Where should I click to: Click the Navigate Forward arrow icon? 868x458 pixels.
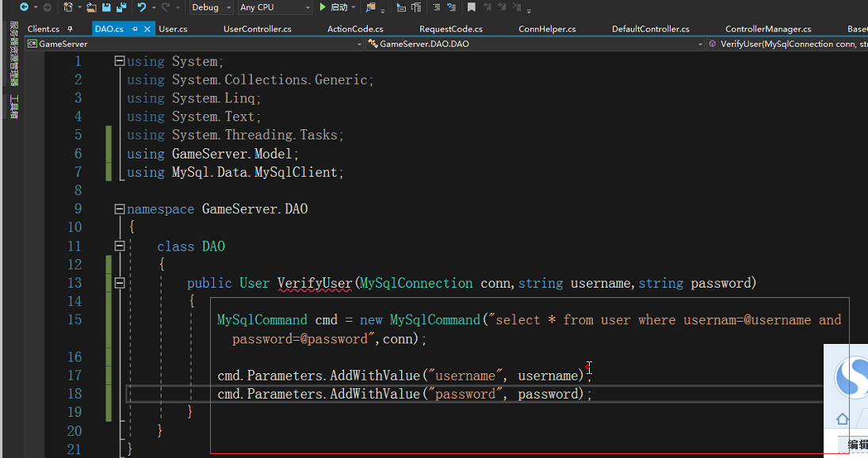coord(47,7)
